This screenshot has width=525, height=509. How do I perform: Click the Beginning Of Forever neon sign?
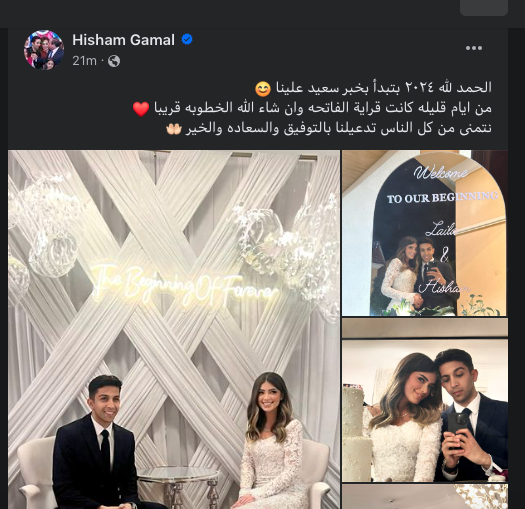(x=185, y=285)
